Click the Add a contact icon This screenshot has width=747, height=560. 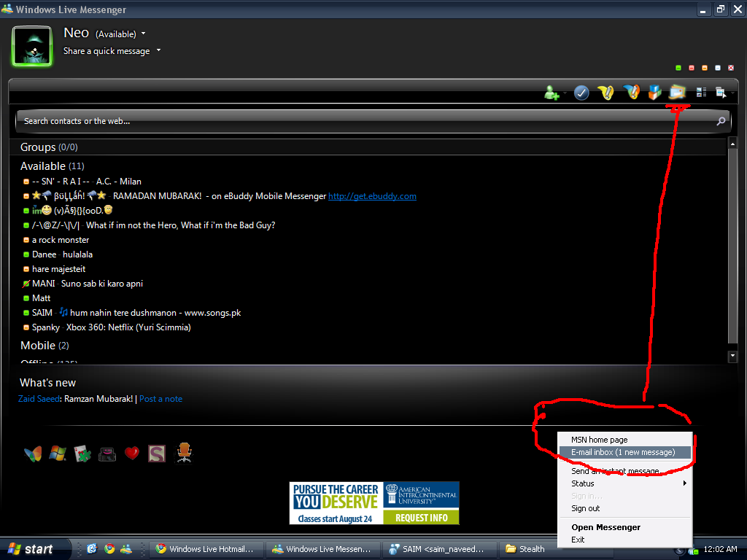[551, 93]
